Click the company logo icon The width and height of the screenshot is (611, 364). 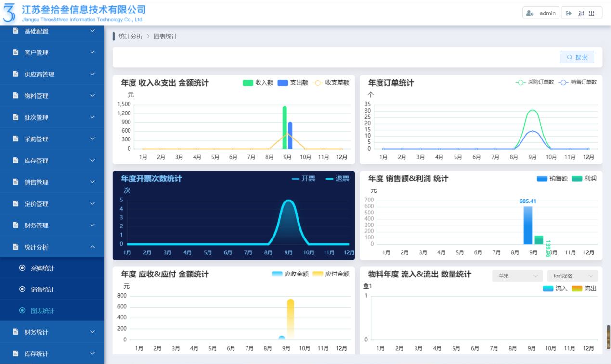pyautogui.click(x=10, y=13)
